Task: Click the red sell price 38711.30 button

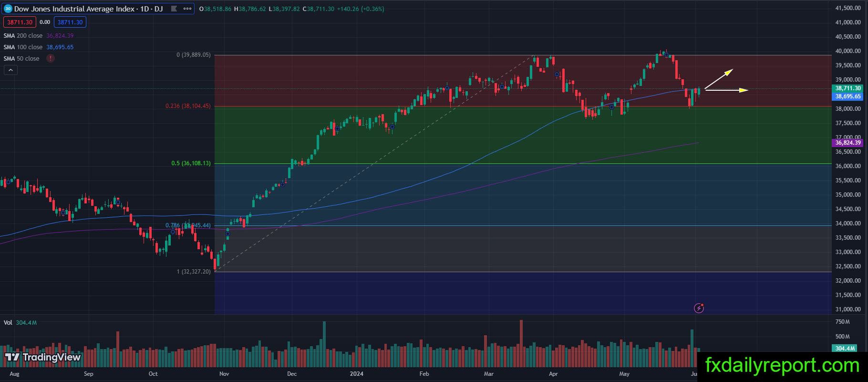Action: click(19, 22)
